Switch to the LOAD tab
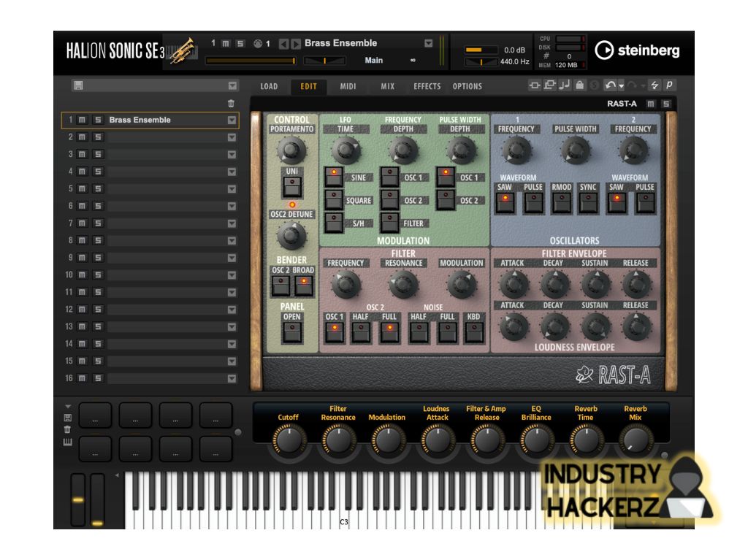The width and height of the screenshot is (748, 560). (x=269, y=86)
